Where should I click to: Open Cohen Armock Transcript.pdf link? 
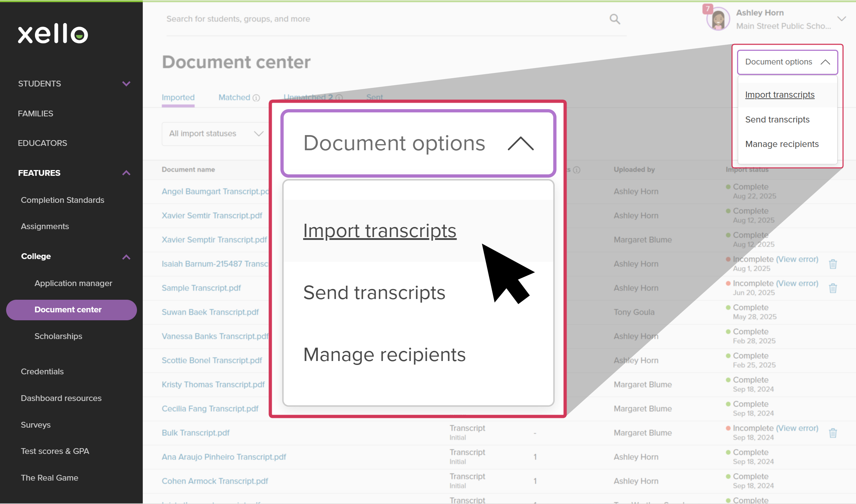[x=215, y=481]
